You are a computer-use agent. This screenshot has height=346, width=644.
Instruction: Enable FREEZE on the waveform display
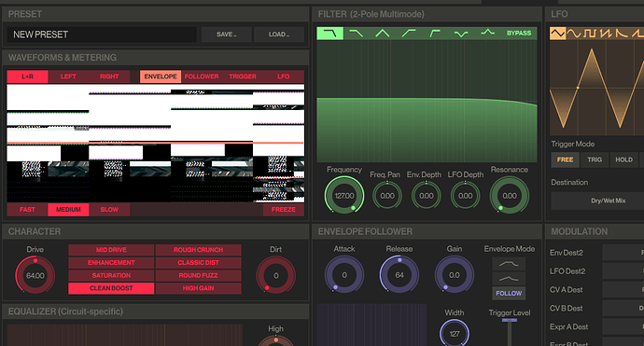pos(284,209)
